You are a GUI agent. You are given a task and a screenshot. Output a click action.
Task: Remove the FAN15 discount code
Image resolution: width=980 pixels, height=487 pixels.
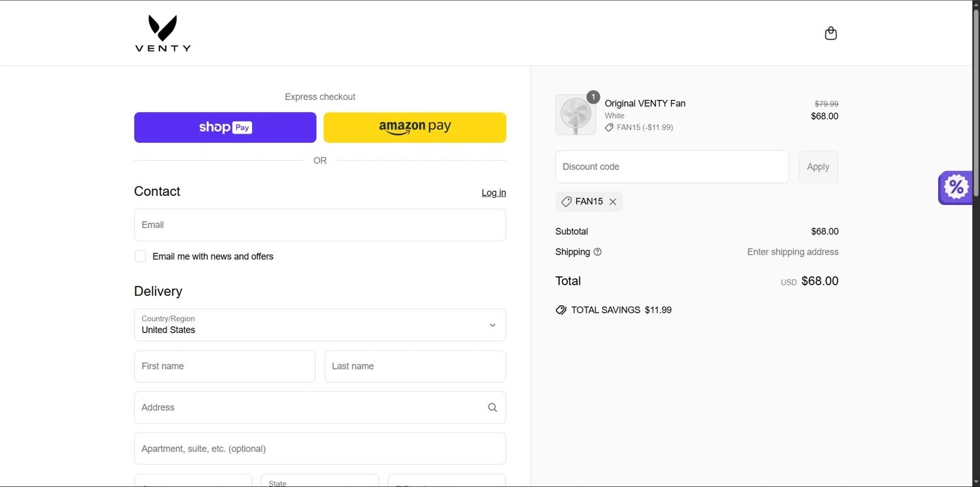[613, 202]
